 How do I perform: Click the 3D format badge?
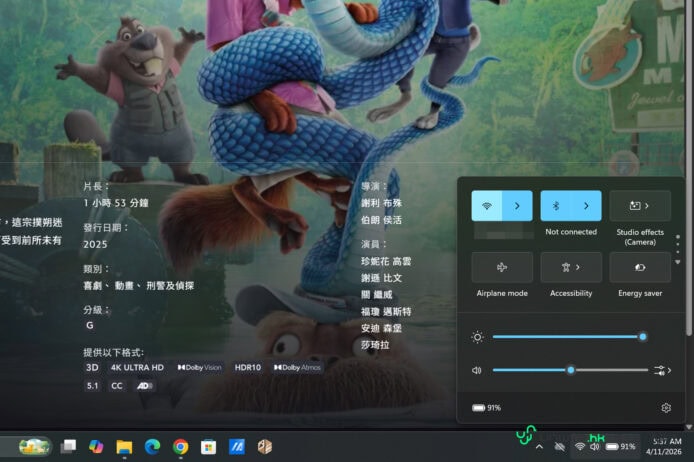[92, 367]
